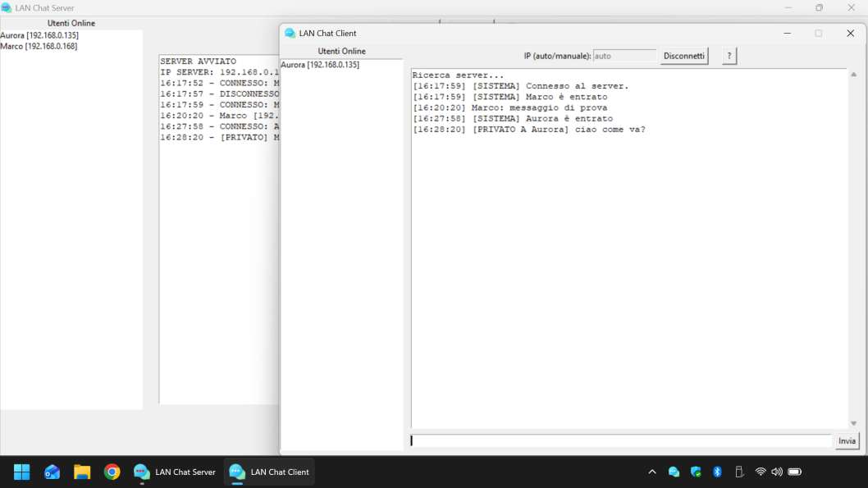
Task: Open the Windows Security tray icon
Action: (696, 472)
